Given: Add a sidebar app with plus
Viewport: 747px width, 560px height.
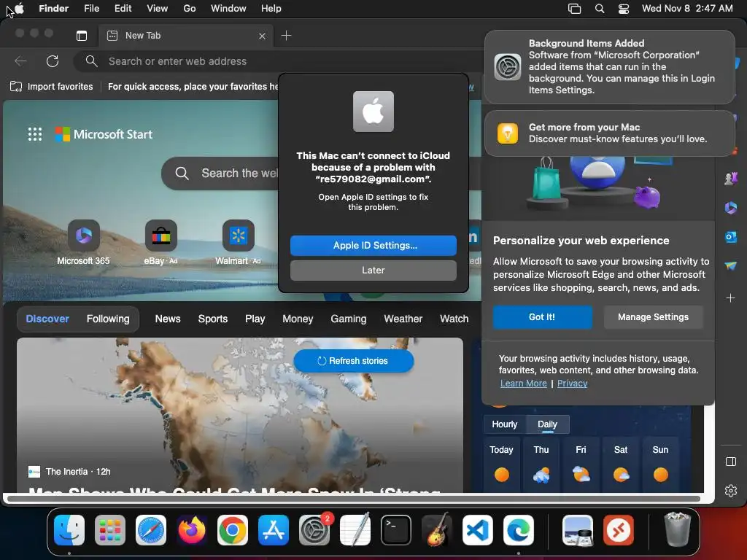Looking at the screenshot, I should coord(731,298).
